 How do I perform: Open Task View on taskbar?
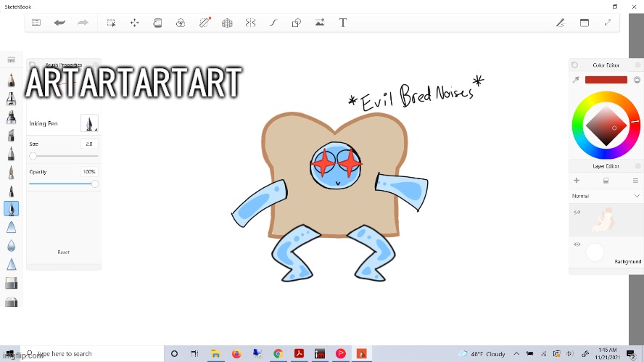(194, 354)
